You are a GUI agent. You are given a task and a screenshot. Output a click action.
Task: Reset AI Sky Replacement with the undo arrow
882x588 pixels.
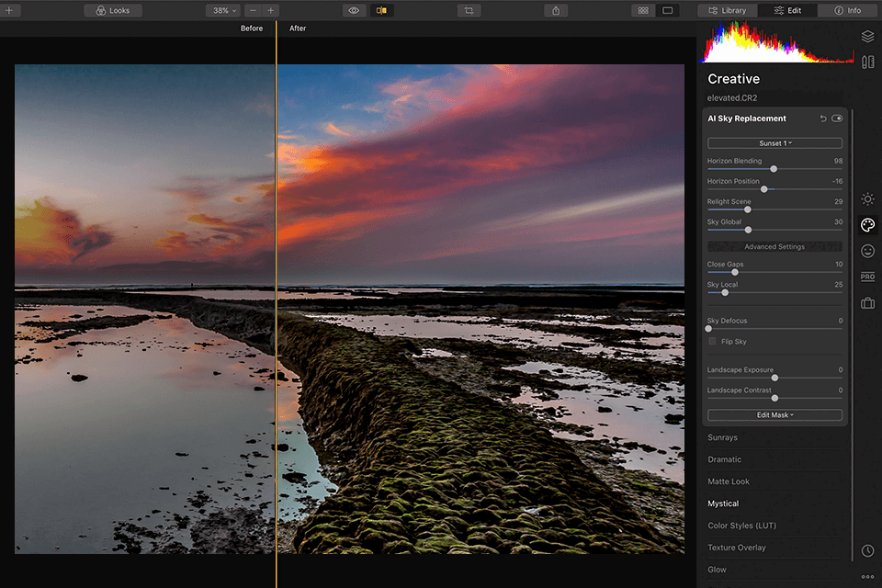[x=824, y=118]
